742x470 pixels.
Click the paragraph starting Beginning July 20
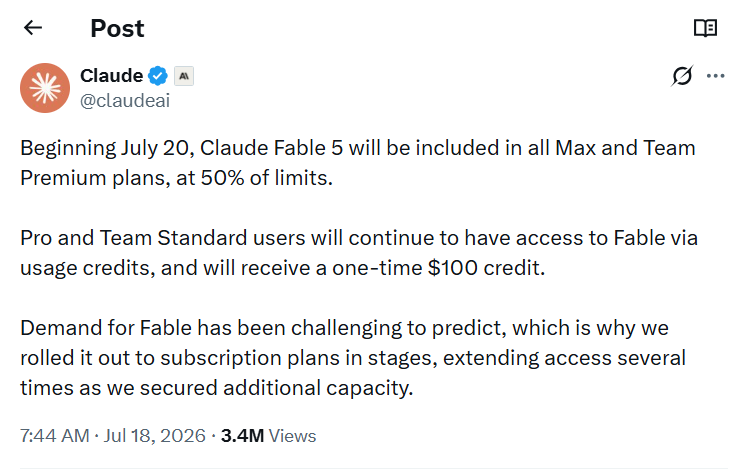(x=358, y=163)
